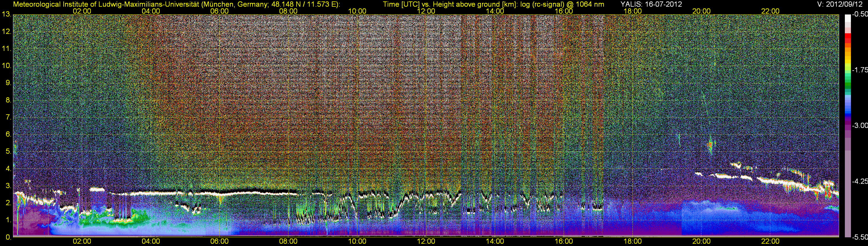Click the 12:00 label on bottom time axis
The height and width of the screenshot is (246, 868).
tap(426, 241)
